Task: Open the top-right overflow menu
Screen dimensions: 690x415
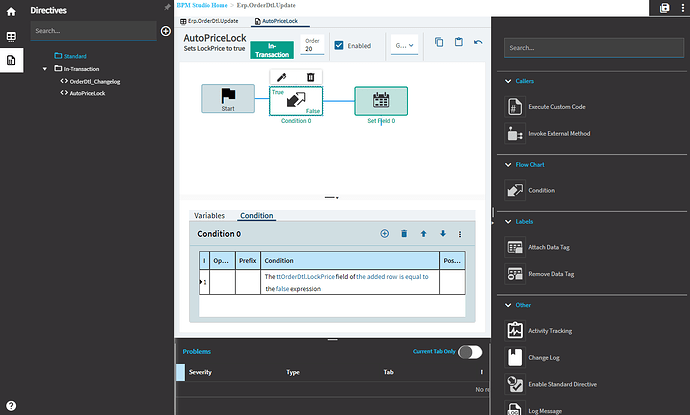Action: click(683, 8)
